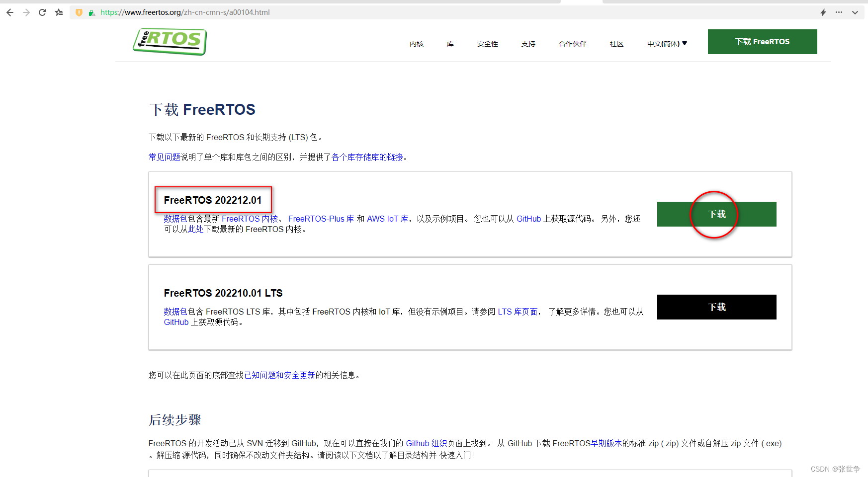
Task: Click the 下载 FreeRTOS page title
Action: 202,109
